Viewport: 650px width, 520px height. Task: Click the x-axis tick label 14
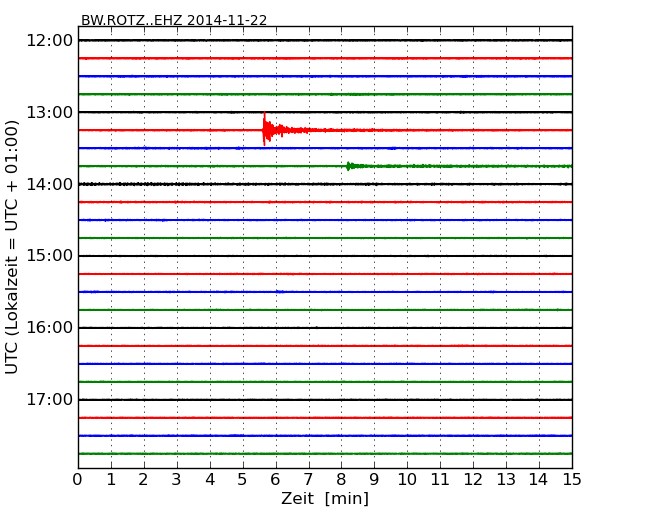[538, 480]
